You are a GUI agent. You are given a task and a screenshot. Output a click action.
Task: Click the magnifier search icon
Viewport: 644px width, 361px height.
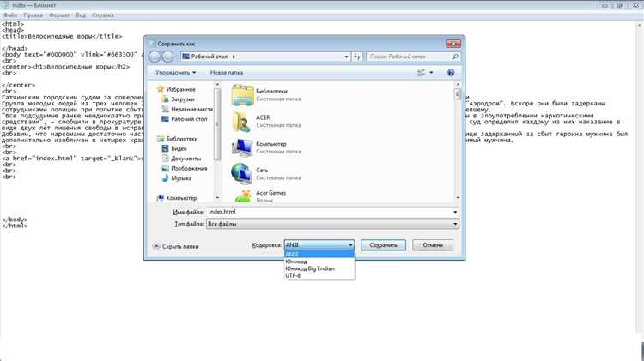tap(454, 57)
